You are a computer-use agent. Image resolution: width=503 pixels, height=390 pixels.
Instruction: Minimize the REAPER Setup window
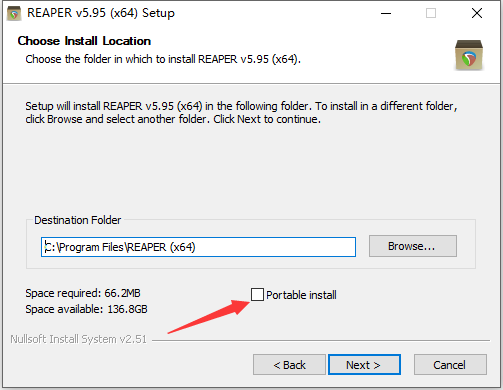tap(386, 13)
